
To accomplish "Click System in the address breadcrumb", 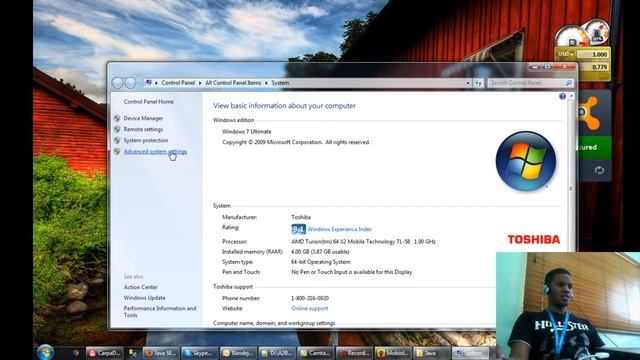I will pyautogui.click(x=280, y=83).
